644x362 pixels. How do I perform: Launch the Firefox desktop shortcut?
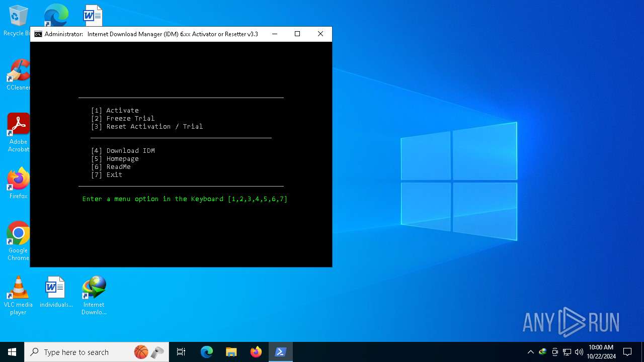pos(18,184)
